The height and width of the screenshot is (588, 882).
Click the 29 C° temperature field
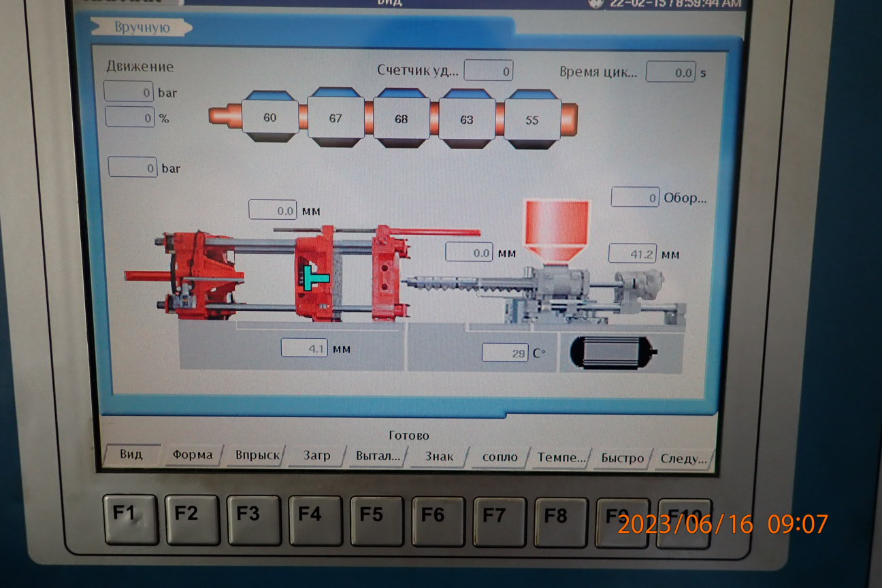(505, 353)
